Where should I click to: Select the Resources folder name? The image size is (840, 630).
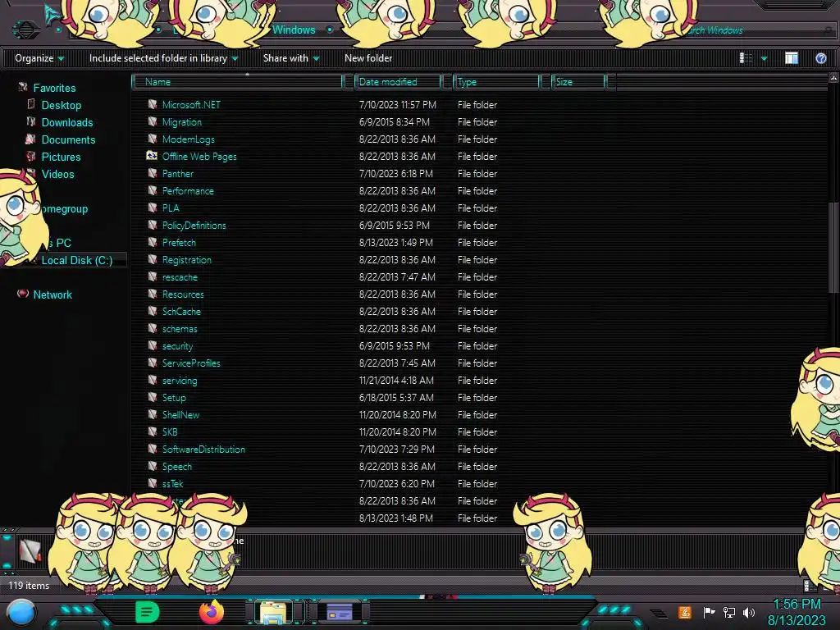click(x=183, y=294)
